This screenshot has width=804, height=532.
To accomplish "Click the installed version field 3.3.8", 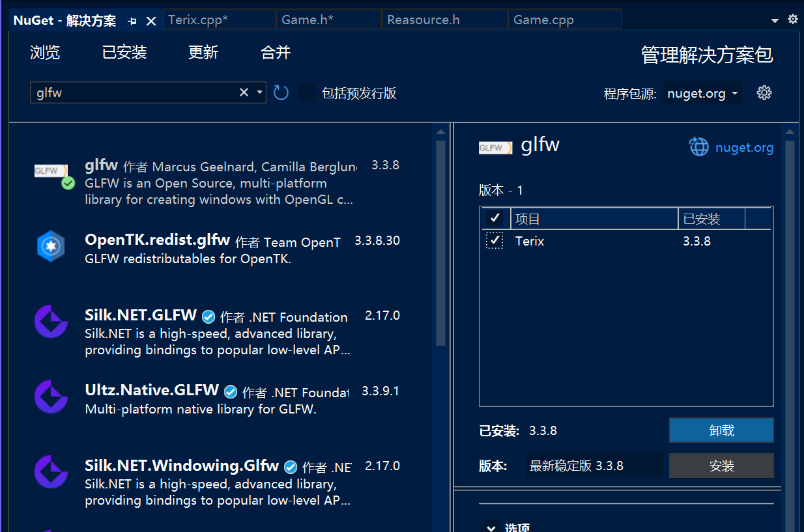I will click(x=594, y=430).
